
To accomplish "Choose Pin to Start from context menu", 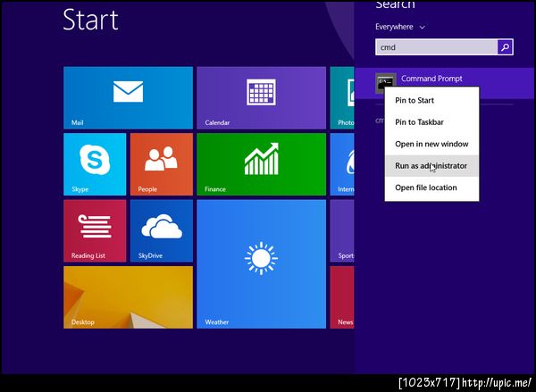I will click(431, 100).
